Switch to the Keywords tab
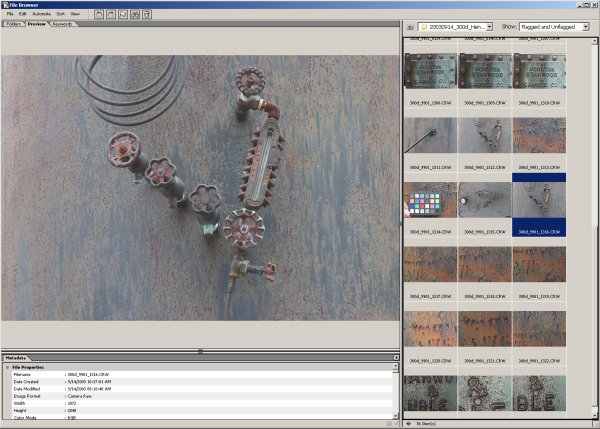600x429 pixels. (x=62, y=24)
